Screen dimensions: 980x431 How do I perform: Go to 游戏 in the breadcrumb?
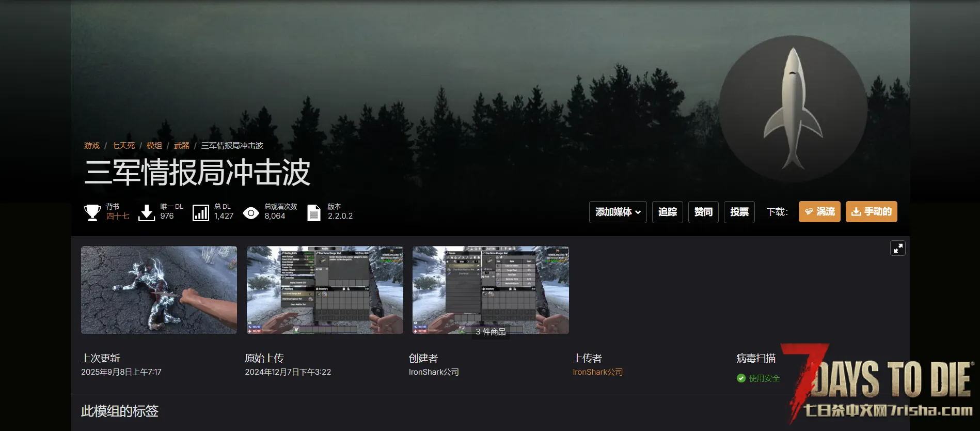(x=92, y=146)
